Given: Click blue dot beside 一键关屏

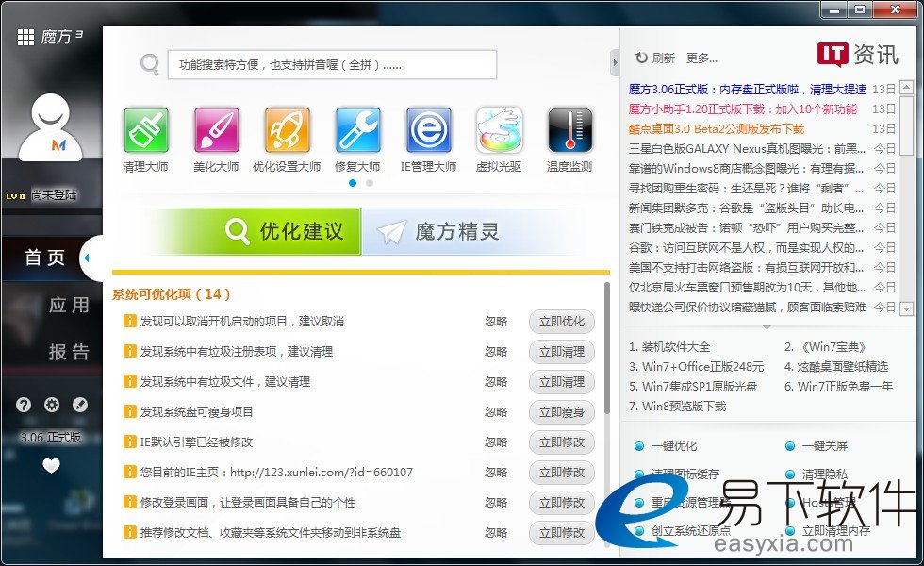Looking at the screenshot, I should (x=790, y=446).
